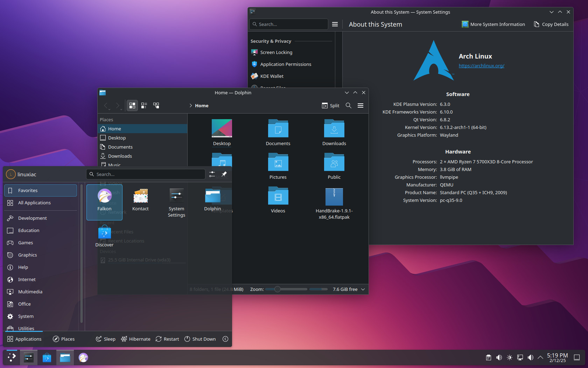The image size is (588, 368).
Task: Click Copy Details button
Action: point(551,24)
